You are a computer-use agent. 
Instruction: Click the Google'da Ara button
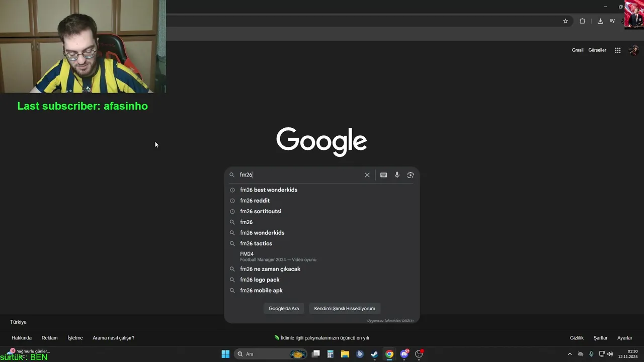pyautogui.click(x=284, y=309)
